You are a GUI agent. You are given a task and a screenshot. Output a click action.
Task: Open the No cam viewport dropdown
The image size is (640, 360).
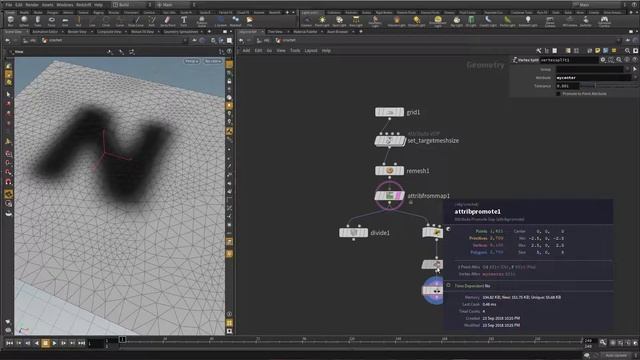(213, 61)
